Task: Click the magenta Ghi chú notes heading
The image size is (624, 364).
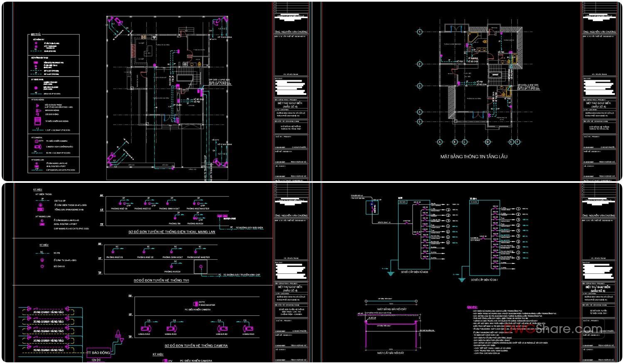Action: click(x=472, y=307)
